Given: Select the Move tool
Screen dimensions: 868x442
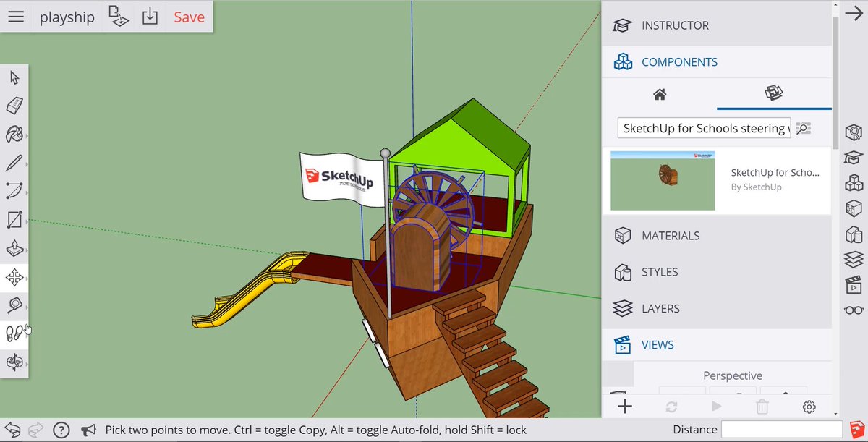Looking at the screenshot, I should pyautogui.click(x=14, y=277).
